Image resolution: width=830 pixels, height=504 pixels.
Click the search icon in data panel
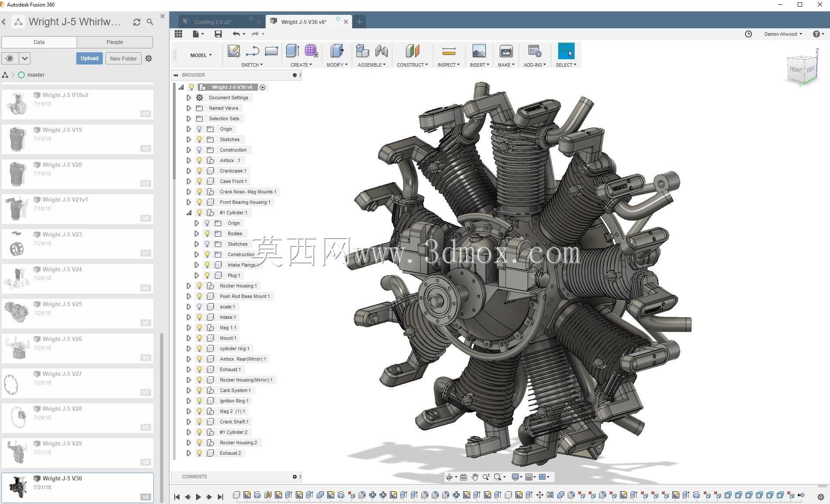point(150,22)
